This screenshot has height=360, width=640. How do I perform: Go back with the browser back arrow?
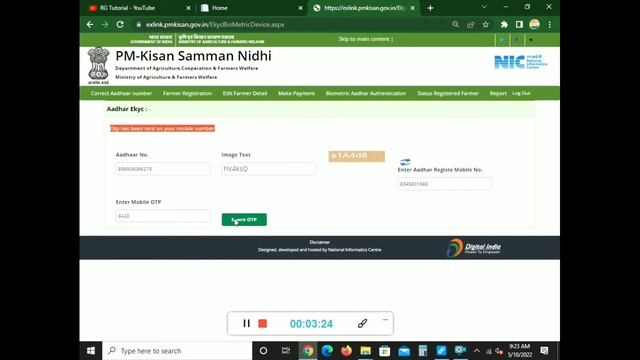click(90, 24)
